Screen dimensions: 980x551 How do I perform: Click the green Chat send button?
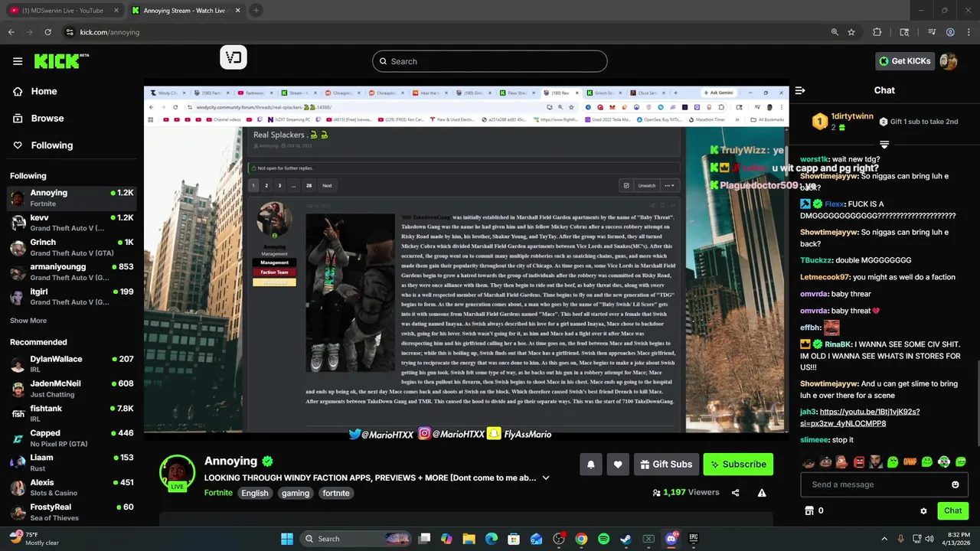[x=952, y=510]
